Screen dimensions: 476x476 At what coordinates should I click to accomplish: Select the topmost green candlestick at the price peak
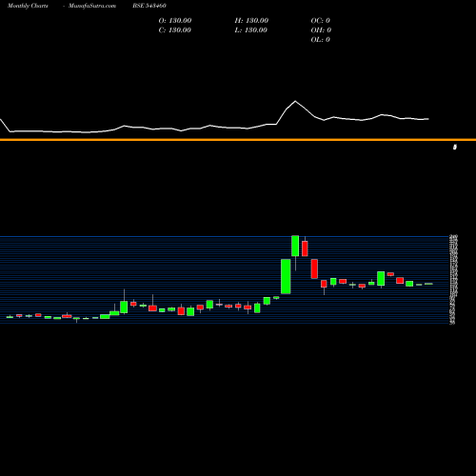click(x=295, y=246)
